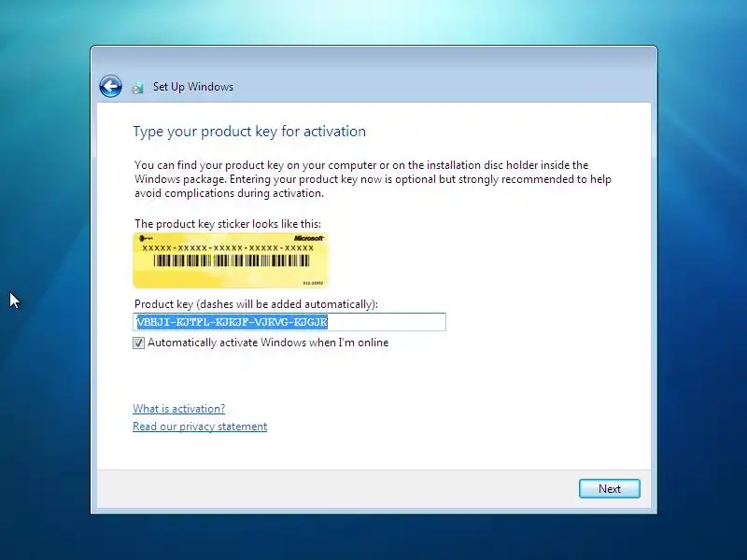Click the label Product key (dashes will be added automatically):

[256, 304]
